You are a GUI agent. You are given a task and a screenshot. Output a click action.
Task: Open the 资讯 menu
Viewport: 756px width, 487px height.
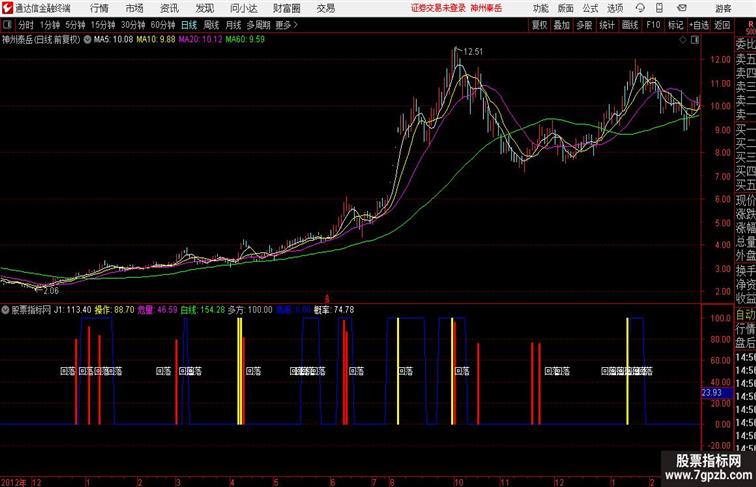(169, 8)
